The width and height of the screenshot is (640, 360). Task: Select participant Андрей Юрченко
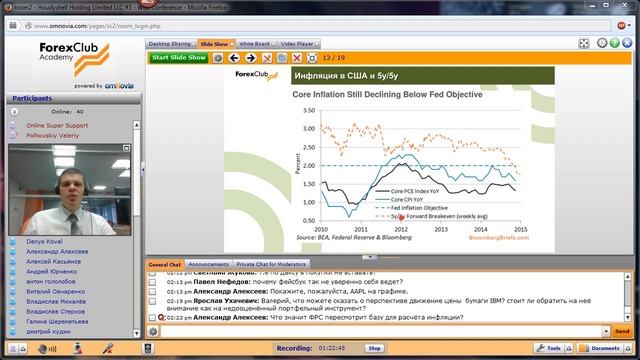pyautogui.click(x=51, y=271)
